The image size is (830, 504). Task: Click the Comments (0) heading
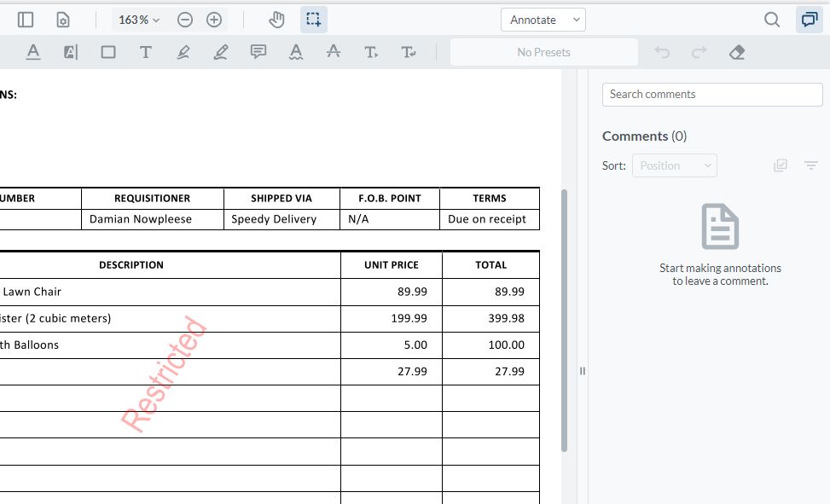(644, 136)
